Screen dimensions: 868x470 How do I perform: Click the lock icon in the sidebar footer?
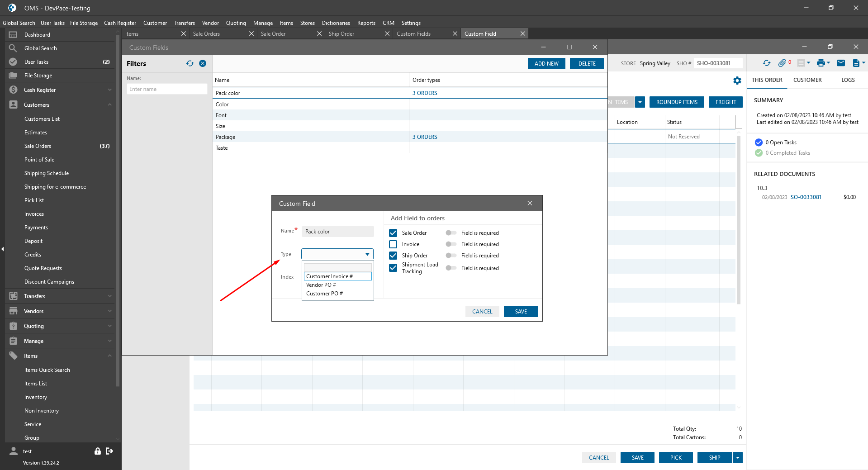tap(97, 451)
